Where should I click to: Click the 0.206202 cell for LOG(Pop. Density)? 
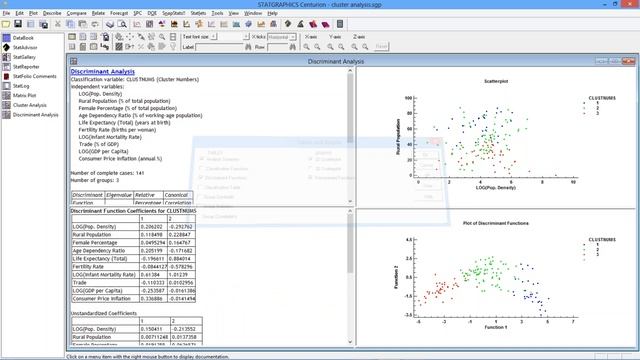(154, 227)
